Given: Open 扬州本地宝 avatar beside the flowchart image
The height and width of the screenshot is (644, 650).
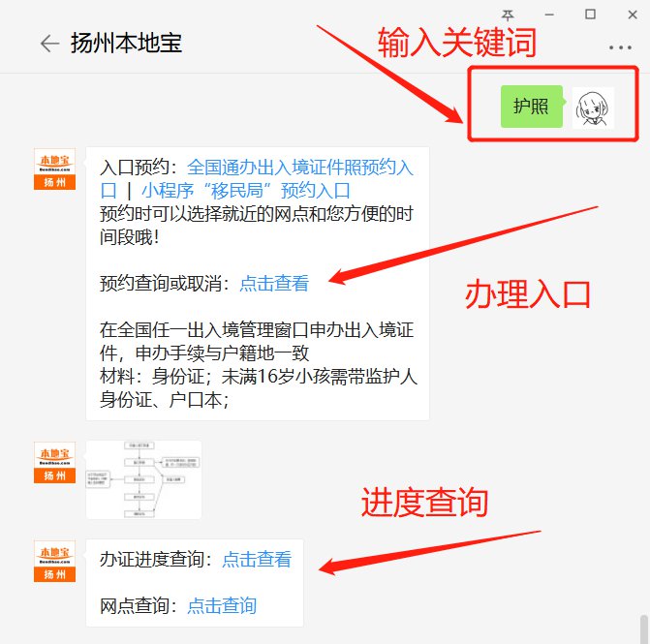Looking at the screenshot, I should [x=54, y=463].
